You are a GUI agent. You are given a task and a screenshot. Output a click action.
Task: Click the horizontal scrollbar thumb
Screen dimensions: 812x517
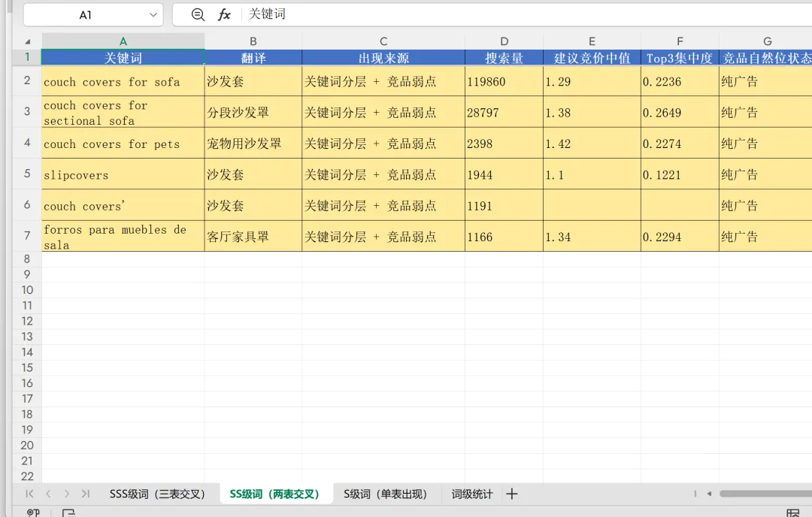click(x=765, y=494)
